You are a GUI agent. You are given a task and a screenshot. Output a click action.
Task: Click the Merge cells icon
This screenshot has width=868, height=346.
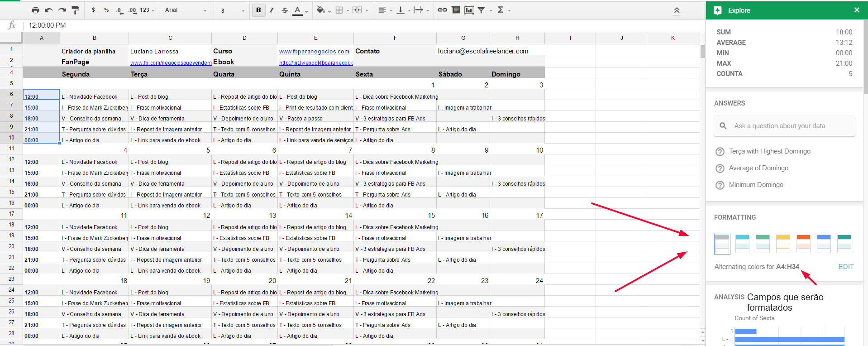click(x=357, y=10)
